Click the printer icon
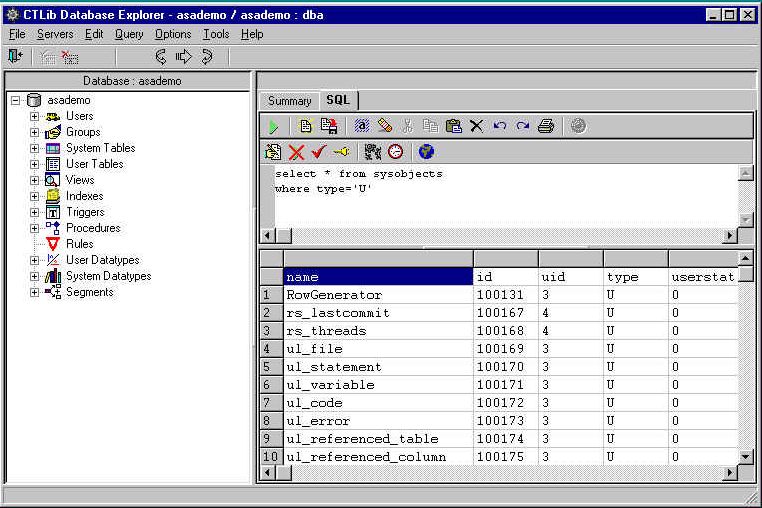762x508 pixels. pyautogui.click(x=546, y=126)
